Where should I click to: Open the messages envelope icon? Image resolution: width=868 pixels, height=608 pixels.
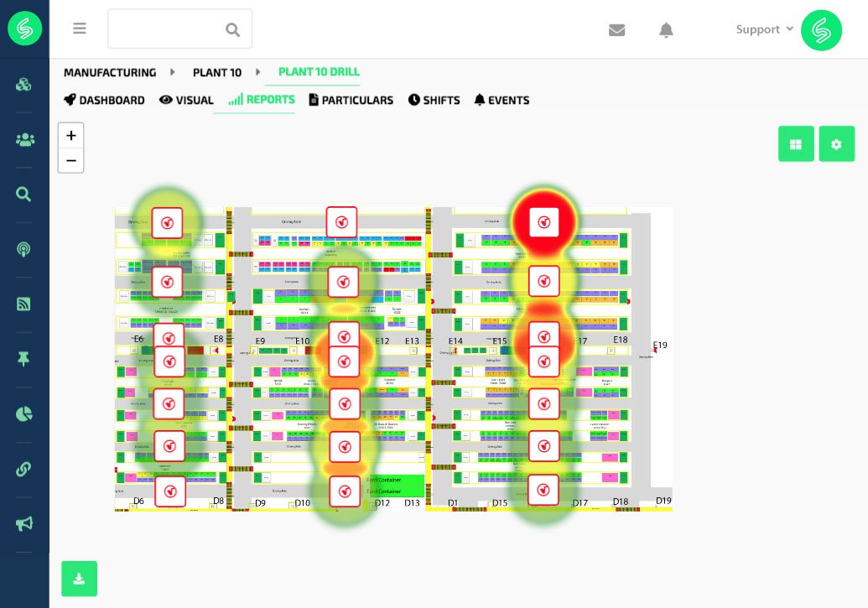coord(616,30)
